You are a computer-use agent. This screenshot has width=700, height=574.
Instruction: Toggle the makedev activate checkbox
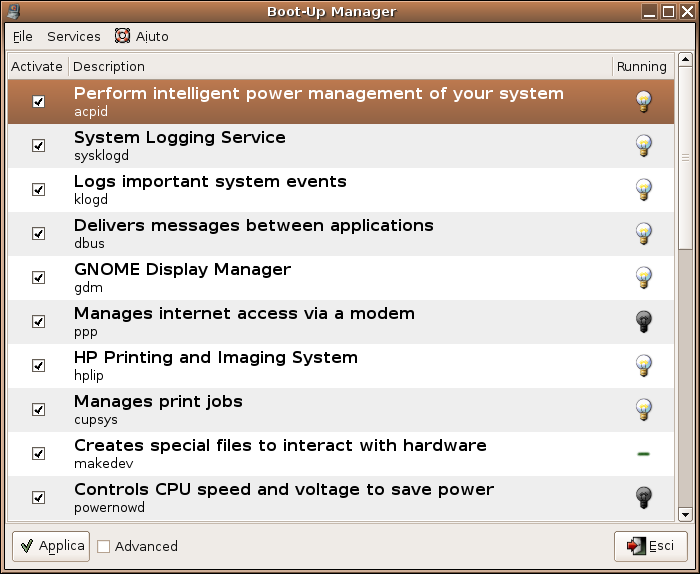coord(38,453)
